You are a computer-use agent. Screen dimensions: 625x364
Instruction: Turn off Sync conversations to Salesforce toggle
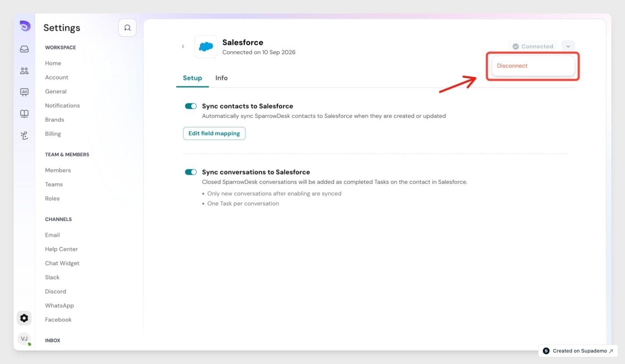point(191,172)
